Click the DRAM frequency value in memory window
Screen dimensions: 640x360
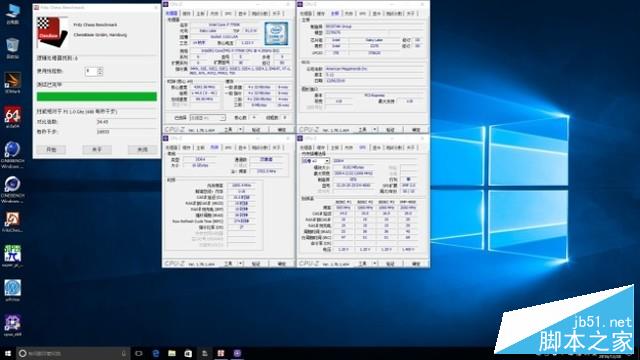(x=241, y=185)
